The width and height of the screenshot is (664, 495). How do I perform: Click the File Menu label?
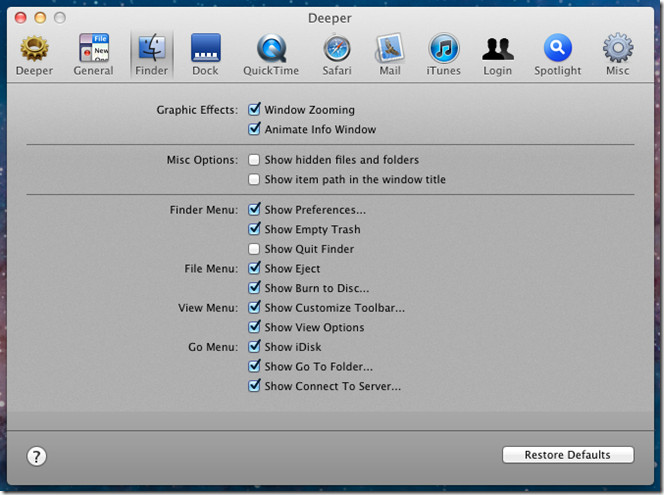(211, 268)
